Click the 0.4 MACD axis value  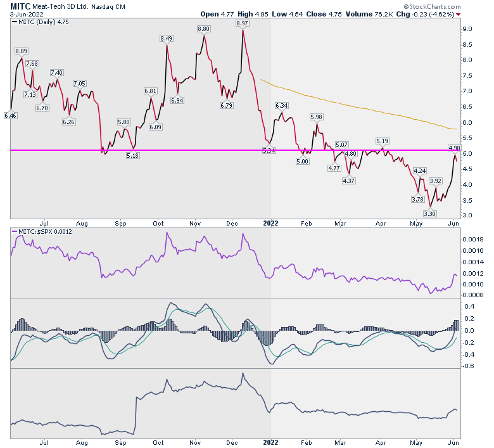pyautogui.click(x=469, y=307)
